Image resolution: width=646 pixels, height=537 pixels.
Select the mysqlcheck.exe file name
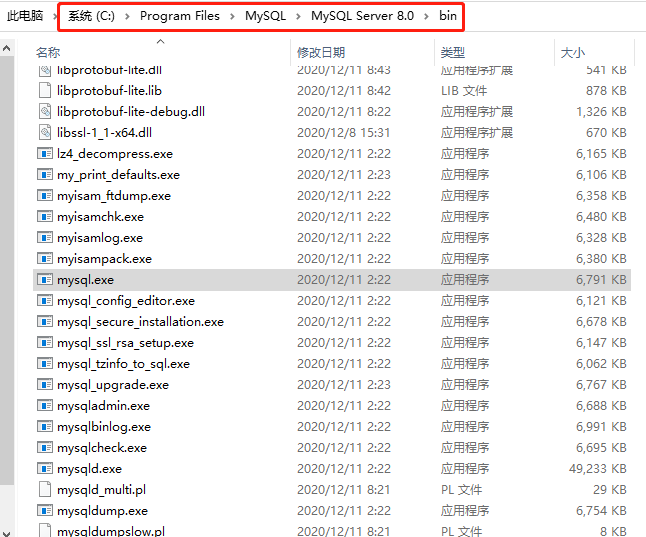(102, 448)
